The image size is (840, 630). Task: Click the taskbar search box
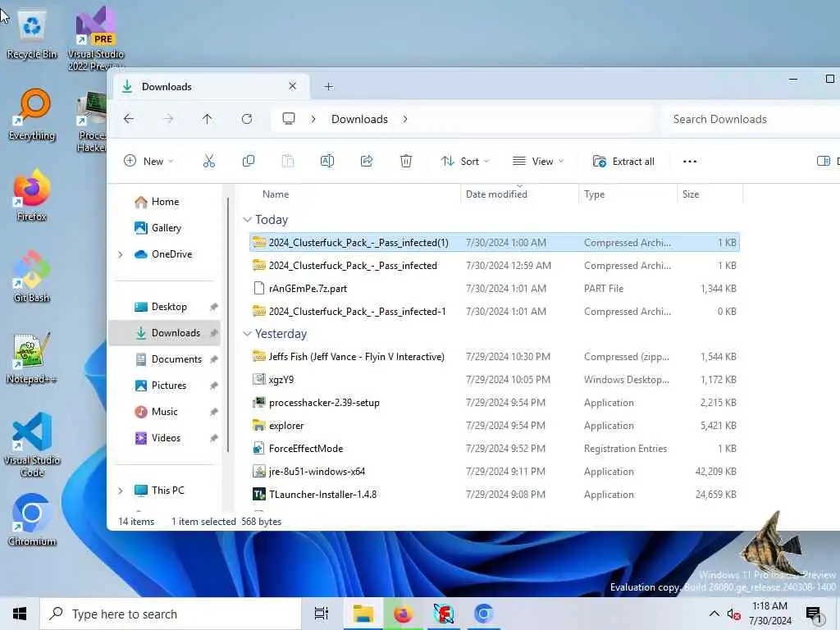click(171, 614)
